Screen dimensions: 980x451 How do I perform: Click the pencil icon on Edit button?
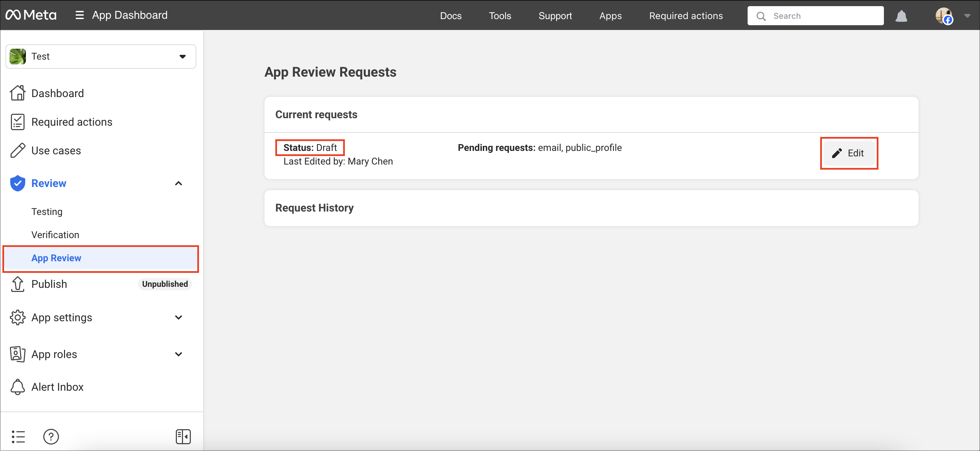837,153
